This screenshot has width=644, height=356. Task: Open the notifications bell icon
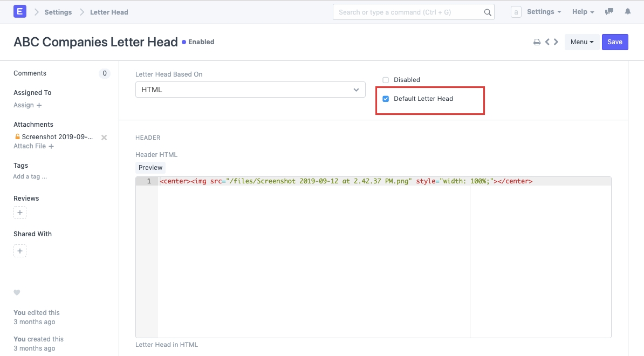(x=628, y=11)
